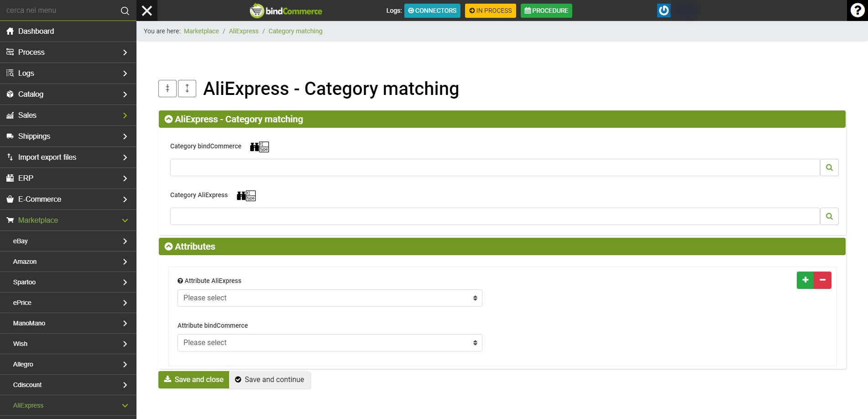
Task: Collapse the Marketplace menu chevron
Action: (x=125, y=220)
